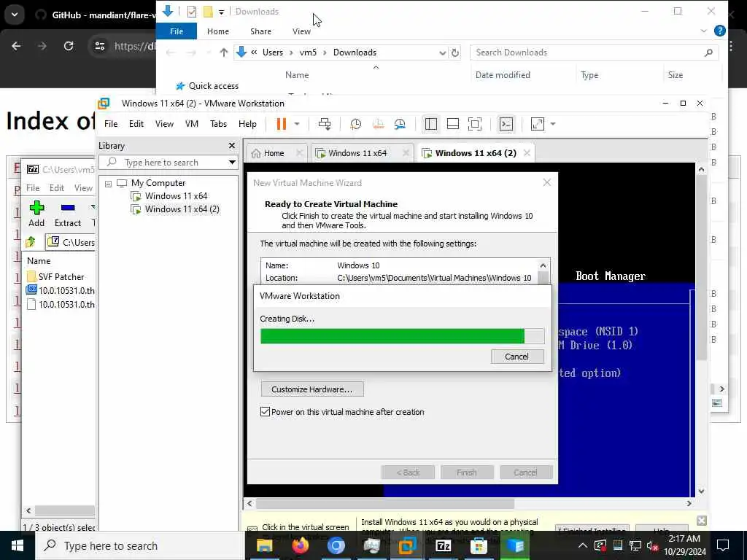The width and height of the screenshot is (747, 560).
Task: Open the Help menu in VMware
Action: [247, 124]
